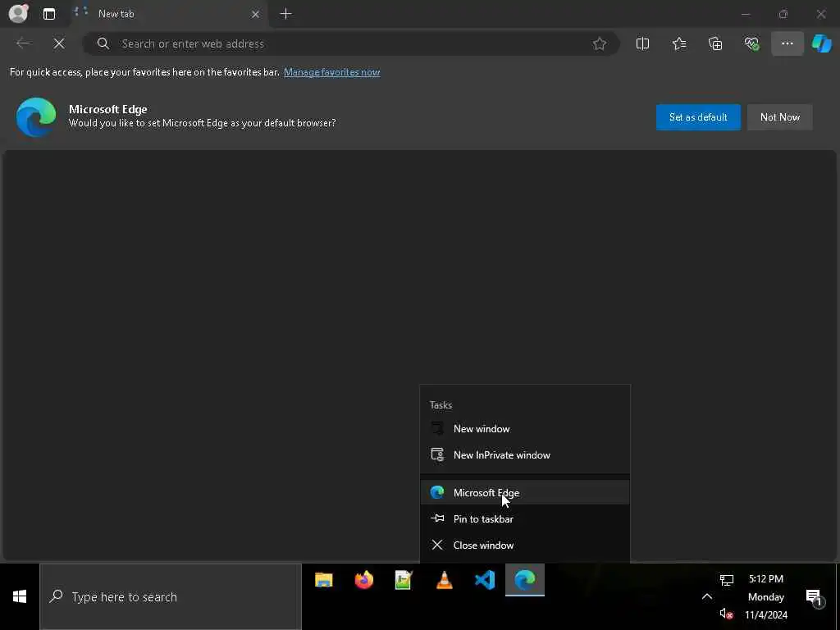This screenshot has width=840, height=630.
Task: Open Browser essentials heart icon
Action: [x=751, y=44]
